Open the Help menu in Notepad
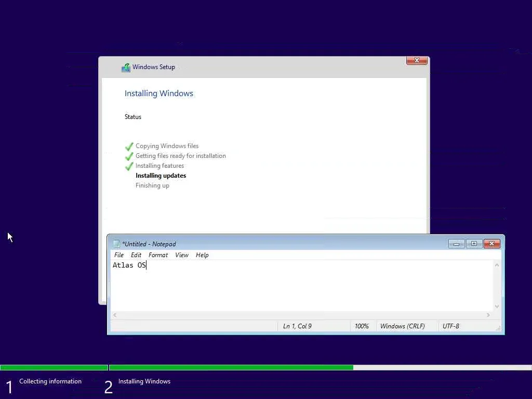Viewport: 532px width, 399px height. click(202, 255)
